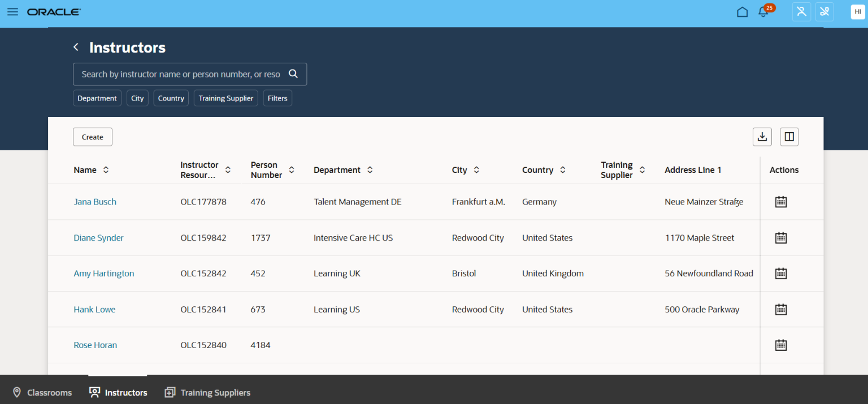The width and height of the screenshot is (868, 404).
Task: Open the calendar icon for Rose Horan
Action: [780, 345]
